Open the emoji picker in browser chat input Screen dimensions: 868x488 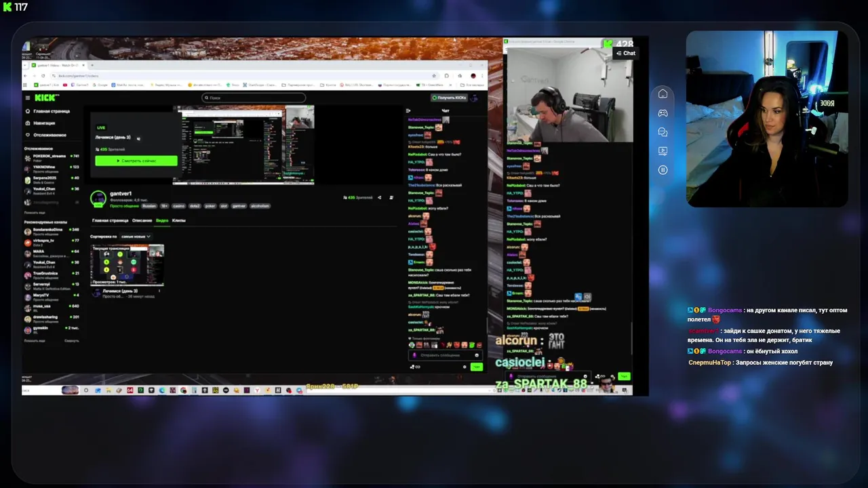pos(477,355)
